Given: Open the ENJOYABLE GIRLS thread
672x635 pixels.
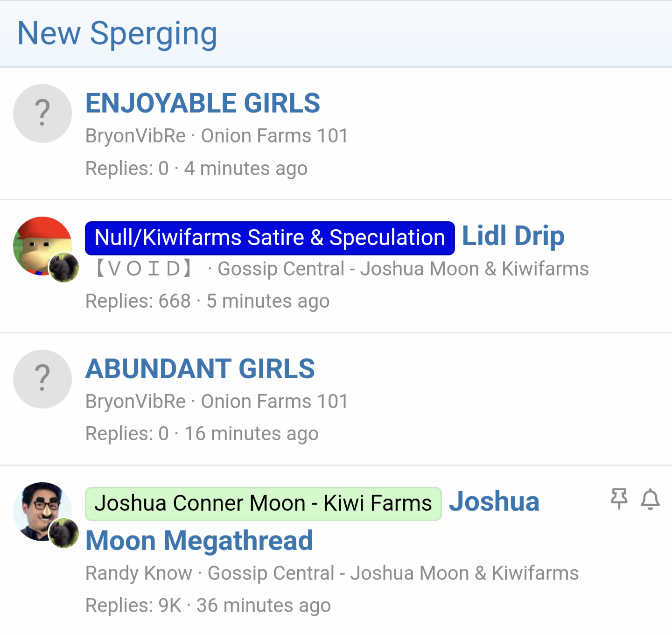Looking at the screenshot, I should tap(203, 103).
